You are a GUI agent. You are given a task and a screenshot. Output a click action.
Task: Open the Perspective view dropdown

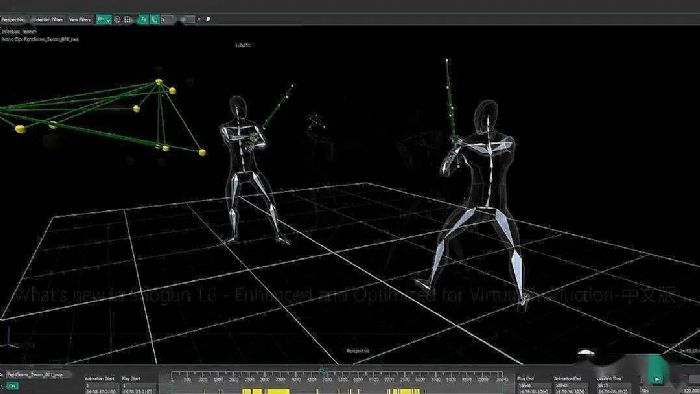click(x=13, y=20)
